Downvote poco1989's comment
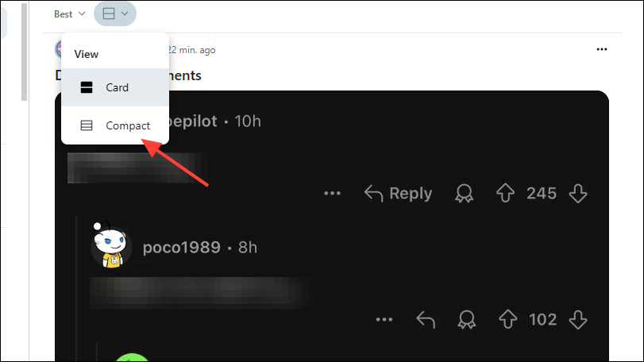The image size is (644, 362). pos(578,319)
